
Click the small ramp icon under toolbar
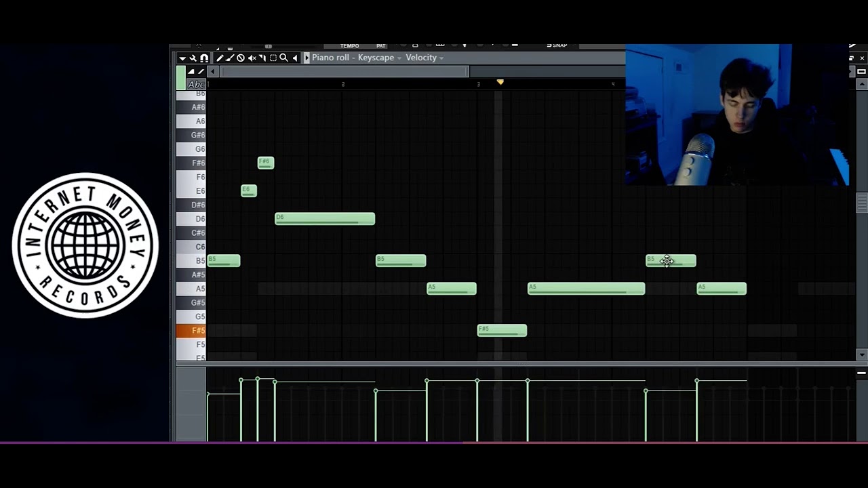[x=191, y=71]
